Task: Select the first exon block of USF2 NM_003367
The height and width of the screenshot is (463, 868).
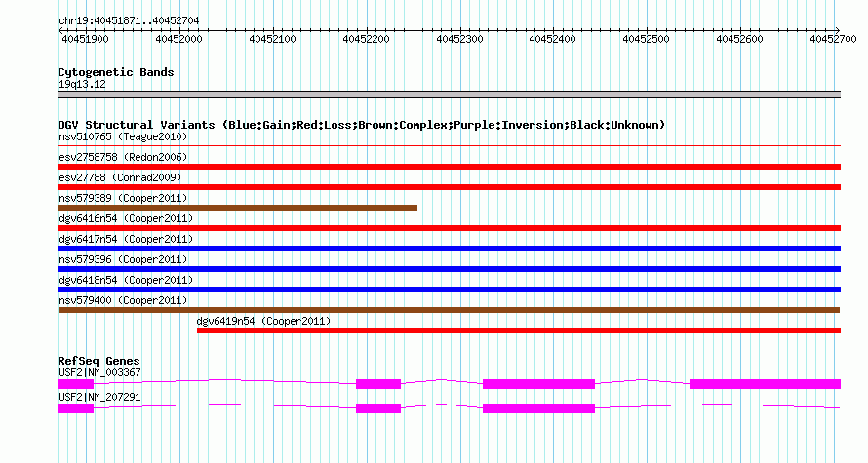Action: click(x=76, y=384)
